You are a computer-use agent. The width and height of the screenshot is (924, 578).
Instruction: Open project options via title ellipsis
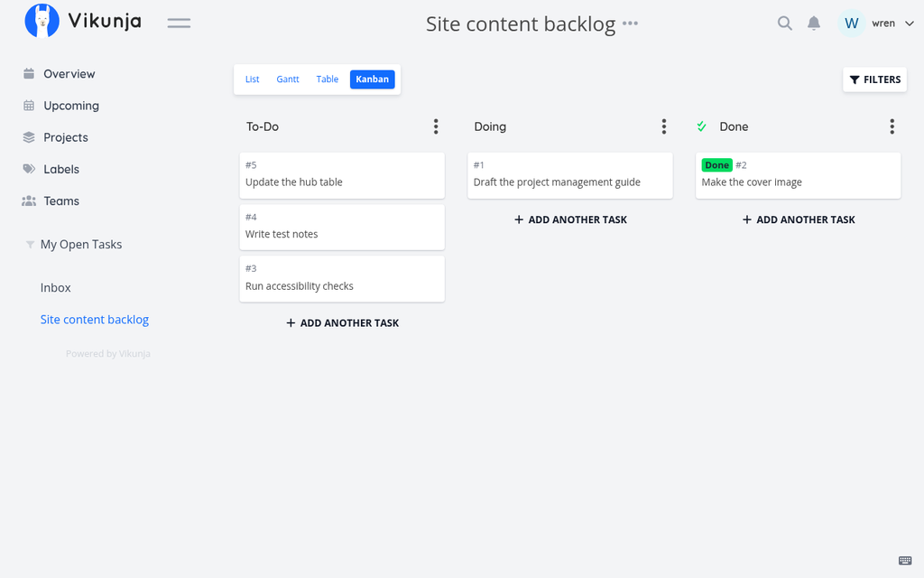click(x=630, y=23)
